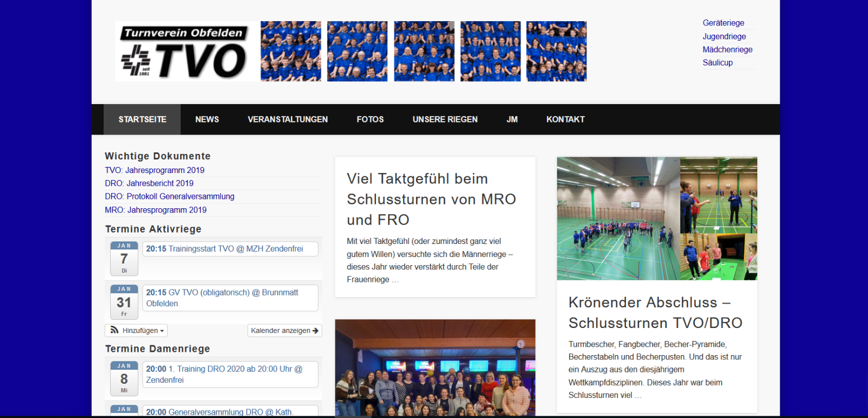This screenshot has height=418, width=868.
Task: Click the first blue team header photo
Action: pos(291,52)
